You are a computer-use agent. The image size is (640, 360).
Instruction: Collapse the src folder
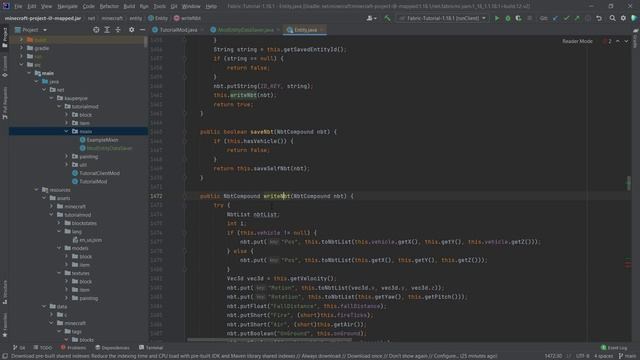tap(22, 64)
